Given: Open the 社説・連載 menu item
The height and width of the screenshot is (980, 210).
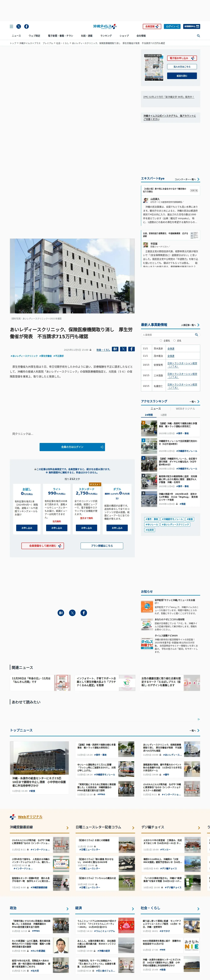Looking at the screenshot, I should point(87,36).
